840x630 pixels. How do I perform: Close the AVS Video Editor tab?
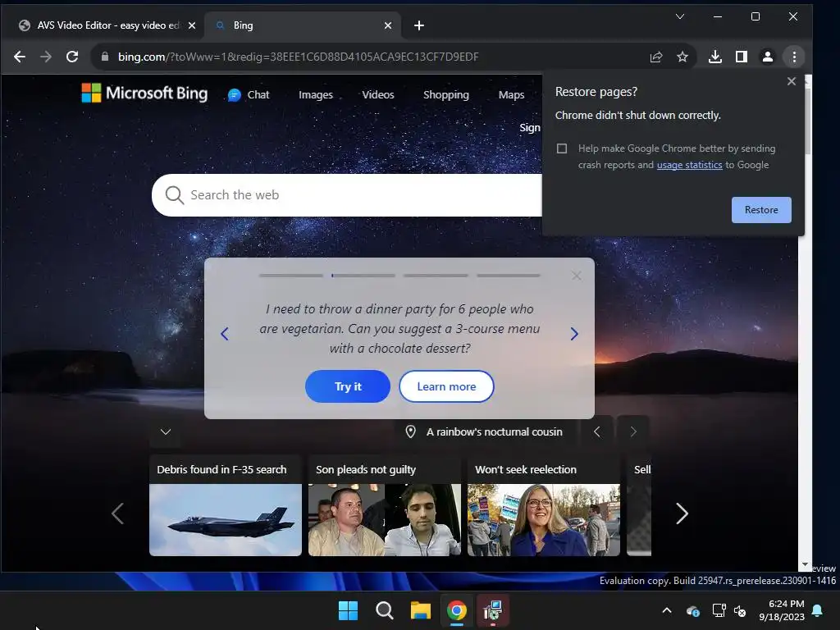click(x=192, y=25)
